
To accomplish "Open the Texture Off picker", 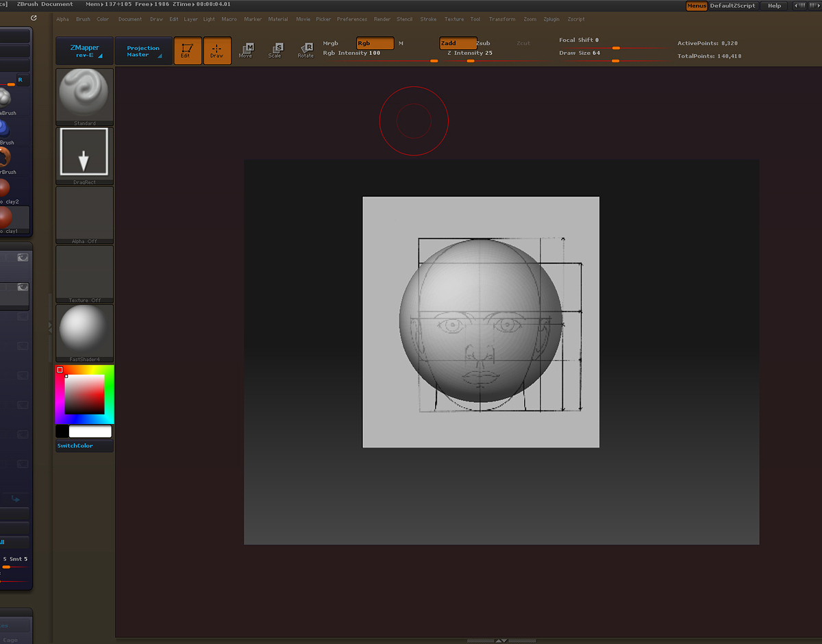I will [85, 274].
